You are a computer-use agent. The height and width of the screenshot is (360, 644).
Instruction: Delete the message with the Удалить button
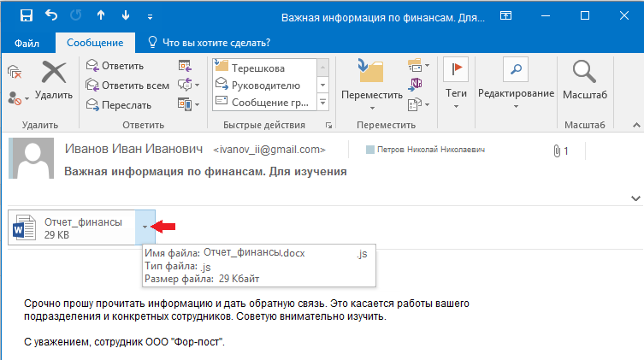[x=54, y=80]
